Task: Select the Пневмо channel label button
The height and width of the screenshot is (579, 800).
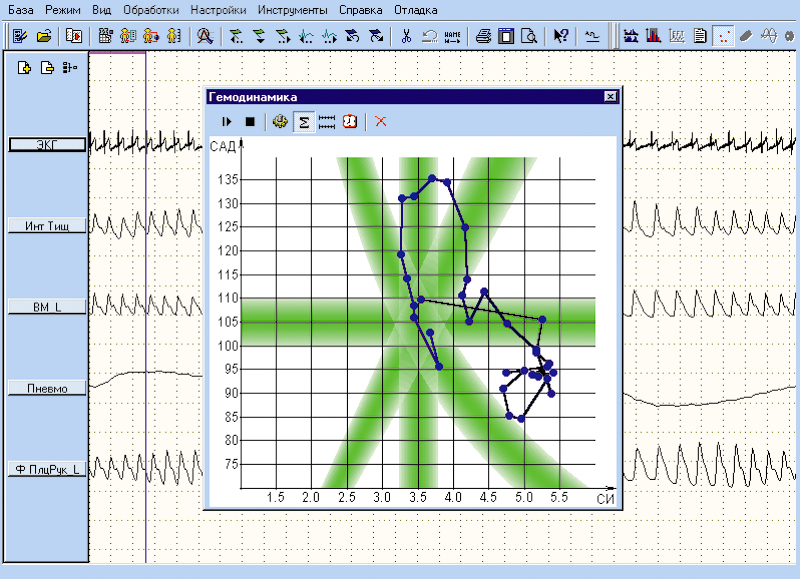Action: (x=46, y=388)
